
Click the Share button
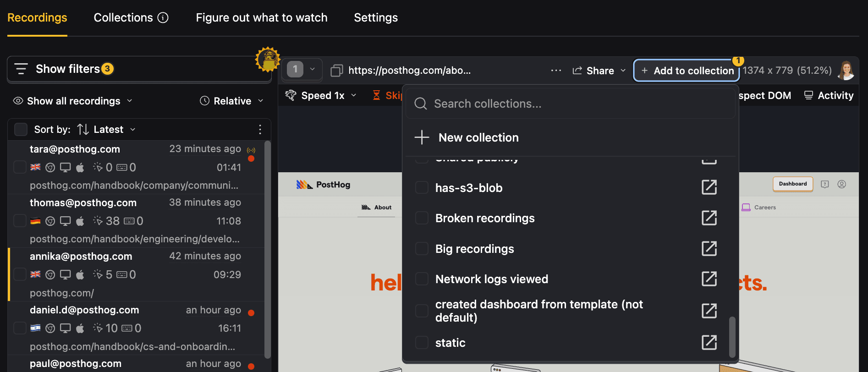[x=593, y=71]
